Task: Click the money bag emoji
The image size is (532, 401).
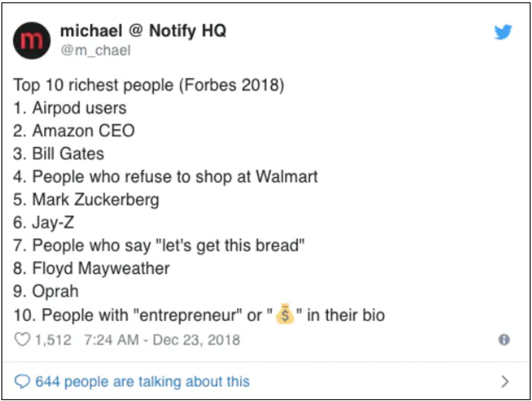Action: tap(285, 315)
